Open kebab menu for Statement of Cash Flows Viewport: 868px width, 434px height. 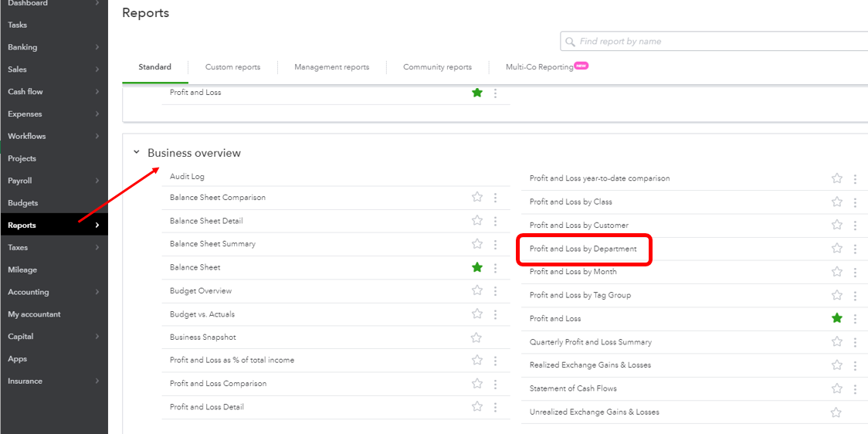point(856,388)
